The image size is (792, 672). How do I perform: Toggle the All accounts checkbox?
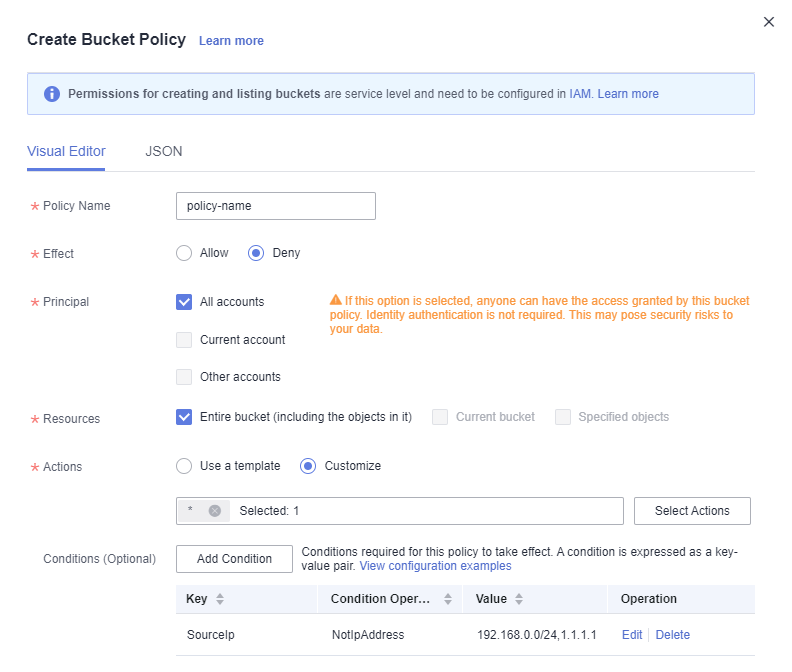(x=184, y=302)
